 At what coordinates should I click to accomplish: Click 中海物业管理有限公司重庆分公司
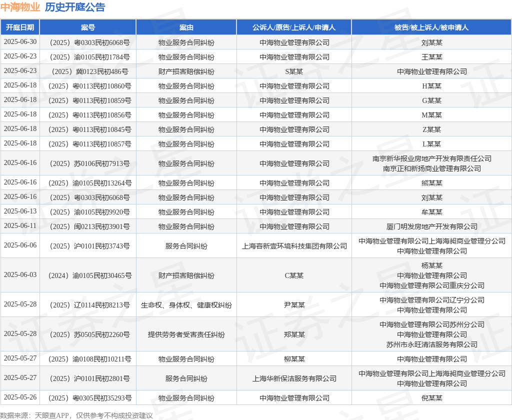pos(431,285)
